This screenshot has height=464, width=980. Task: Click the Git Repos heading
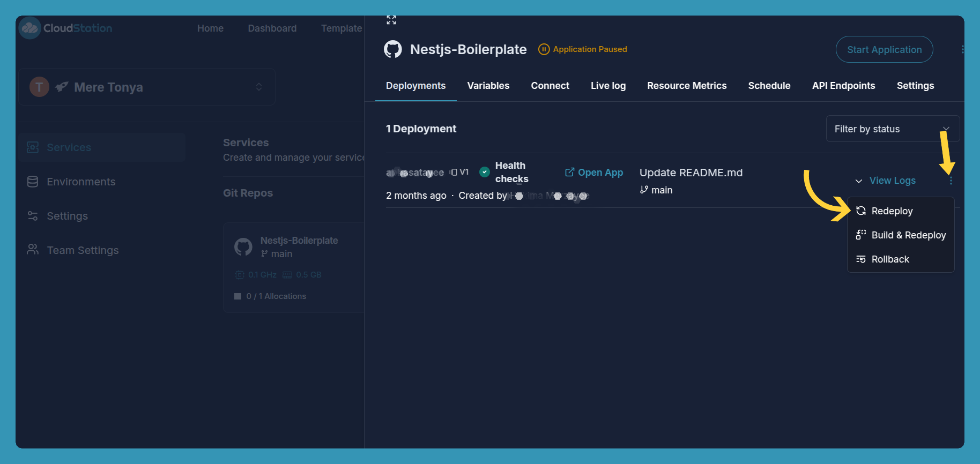pos(248,193)
